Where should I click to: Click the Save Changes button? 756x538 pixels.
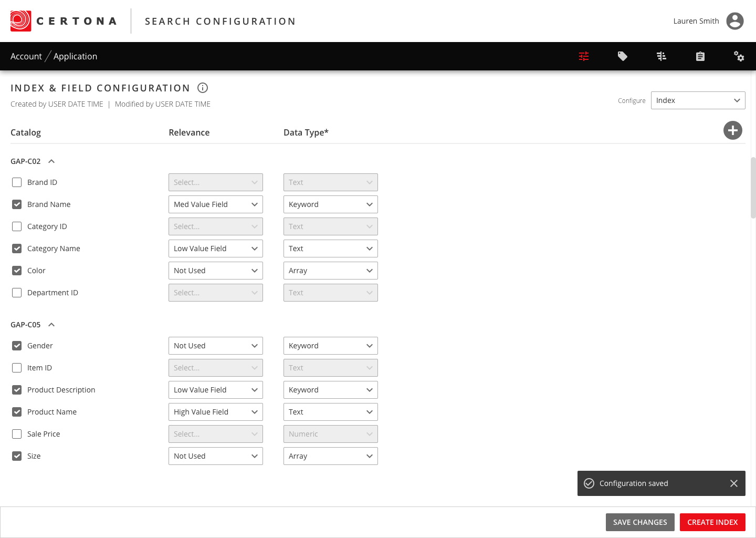pyautogui.click(x=640, y=522)
